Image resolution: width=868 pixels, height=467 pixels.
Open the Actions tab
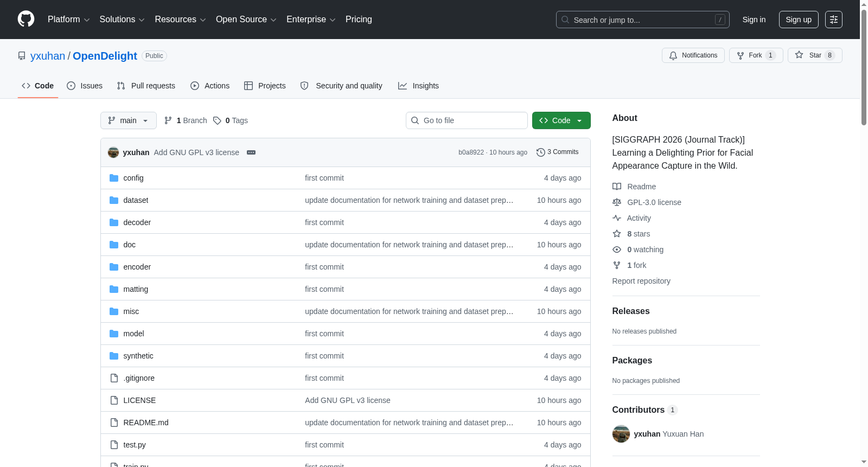[x=210, y=86]
